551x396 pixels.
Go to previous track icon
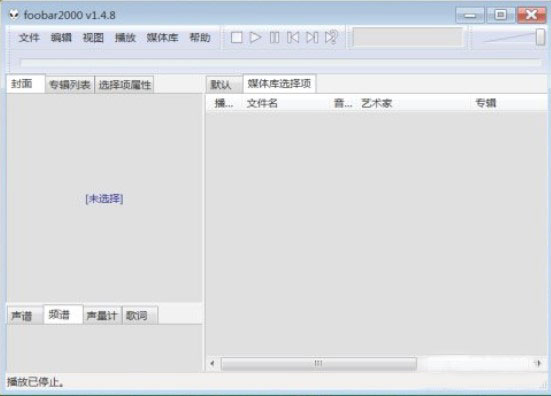[x=293, y=37]
